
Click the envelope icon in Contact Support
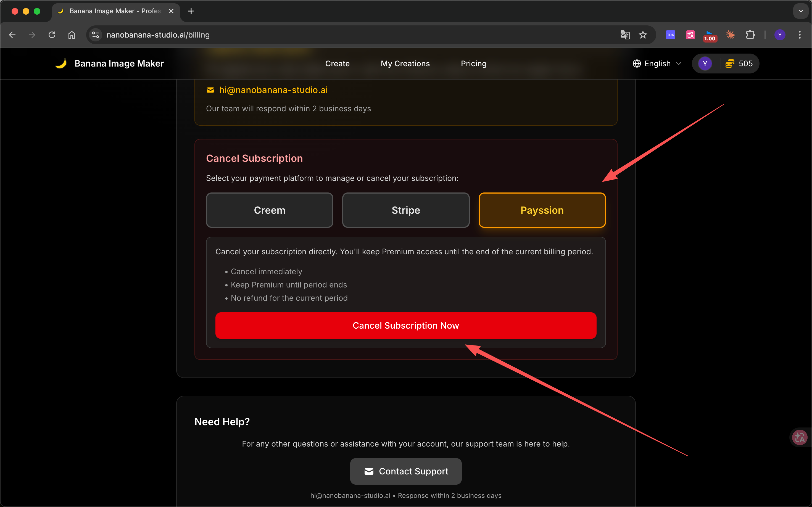coord(369,471)
